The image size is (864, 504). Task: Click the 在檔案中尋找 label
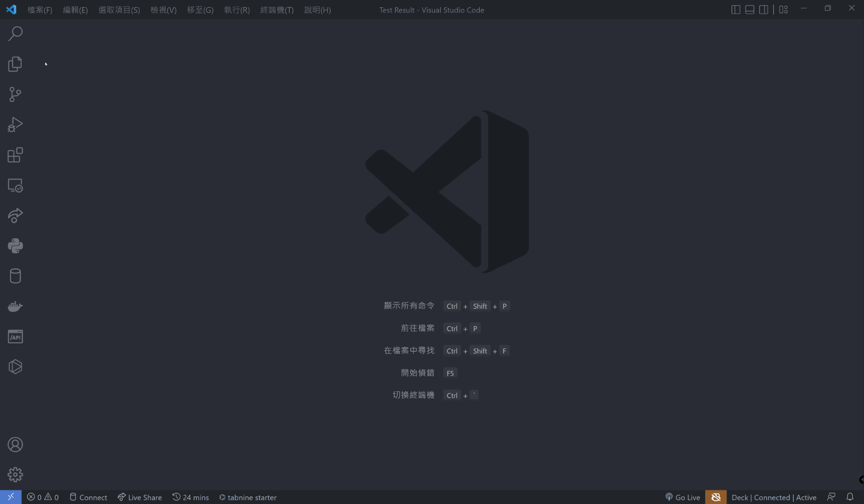tap(409, 351)
